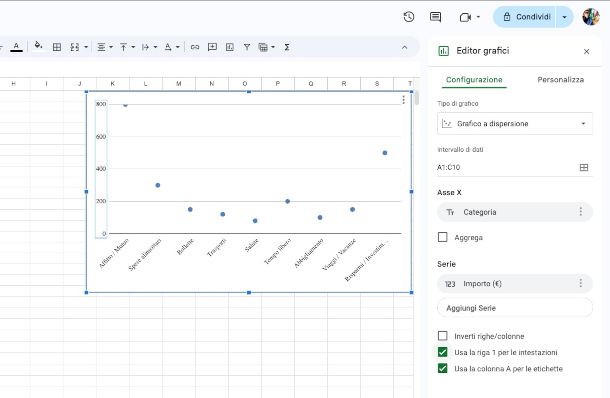Open the functions sigma icon
This screenshot has width=610, height=398.
pyautogui.click(x=287, y=47)
